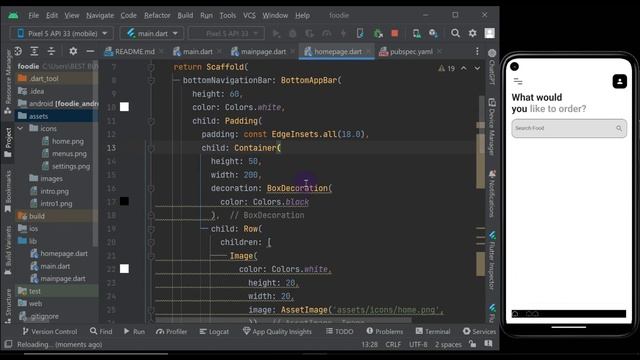
Task: Tap hamburger menu icon in emulator app
Action: (518, 81)
